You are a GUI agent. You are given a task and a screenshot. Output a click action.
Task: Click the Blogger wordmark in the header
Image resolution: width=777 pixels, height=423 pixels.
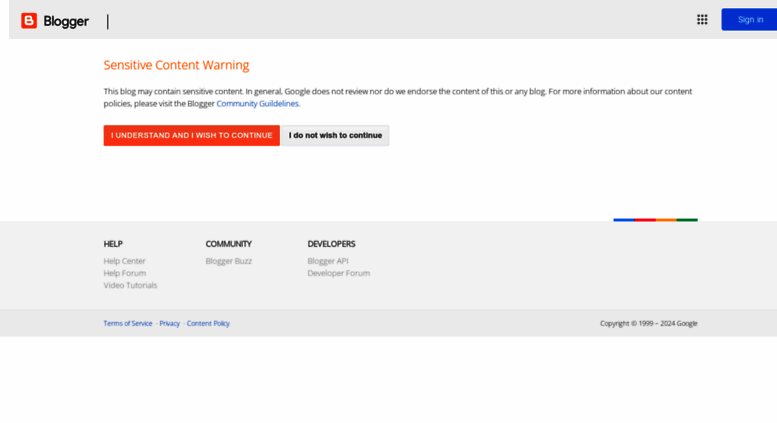tap(66, 21)
